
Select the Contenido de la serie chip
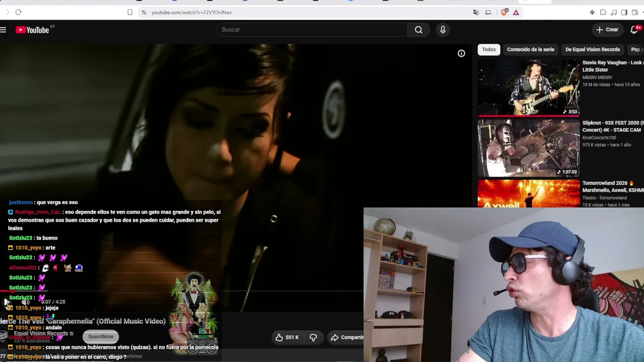pos(530,49)
